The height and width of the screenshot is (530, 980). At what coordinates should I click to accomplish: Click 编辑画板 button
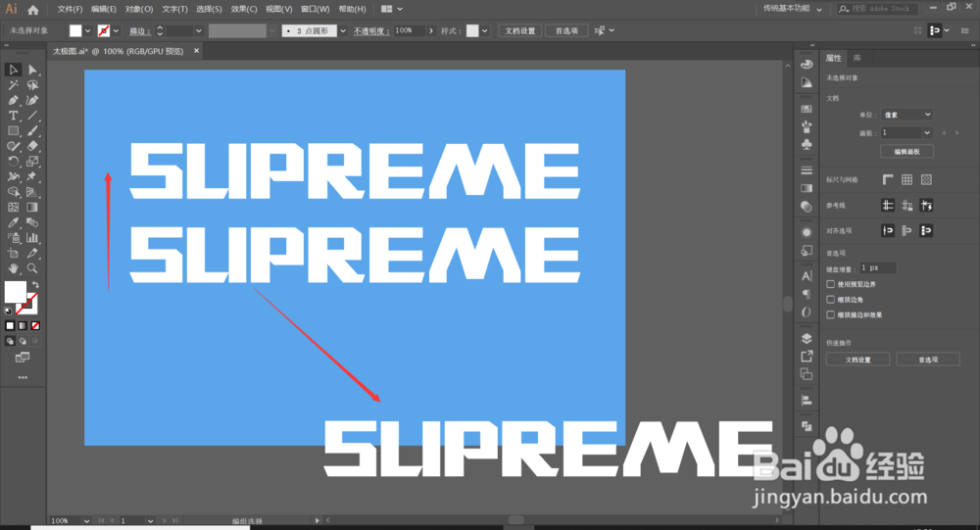[906, 151]
